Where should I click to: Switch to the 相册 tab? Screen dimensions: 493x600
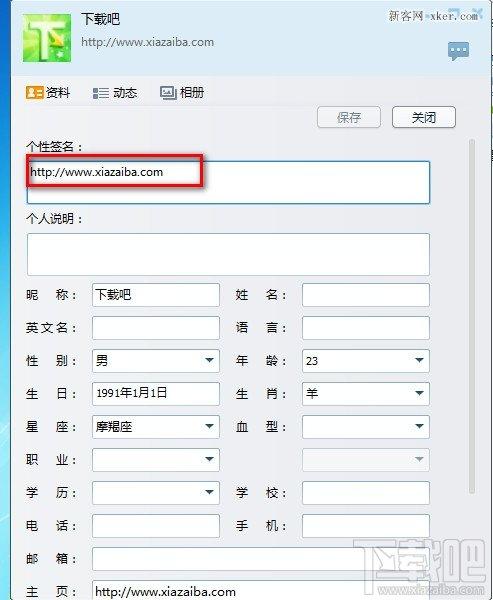click(x=182, y=93)
